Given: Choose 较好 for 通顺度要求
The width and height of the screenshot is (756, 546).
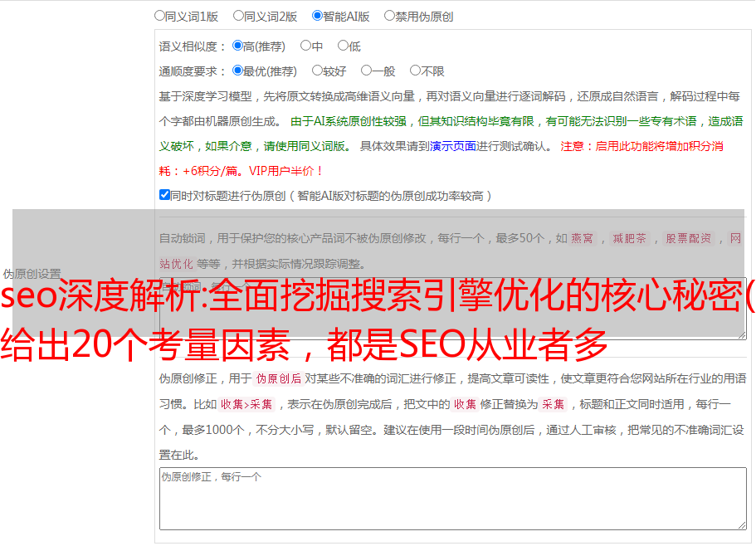Looking at the screenshot, I should click(x=317, y=71).
